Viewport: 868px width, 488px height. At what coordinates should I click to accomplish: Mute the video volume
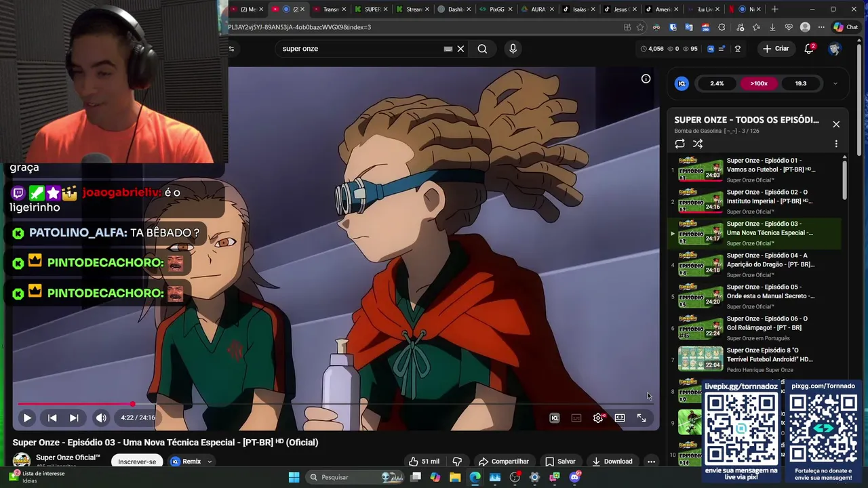(x=101, y=418)
